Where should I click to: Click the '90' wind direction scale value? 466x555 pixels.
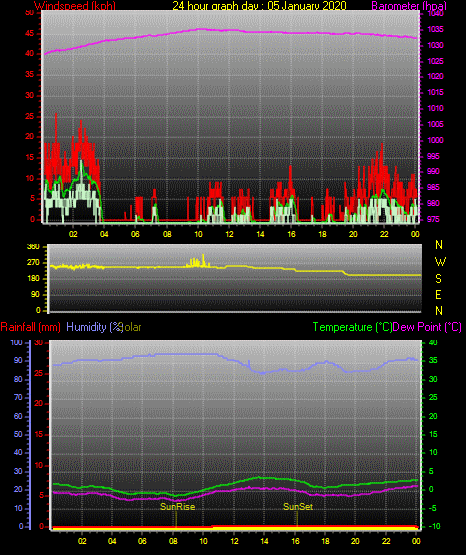pyautogui.click(x=35, y=294)
